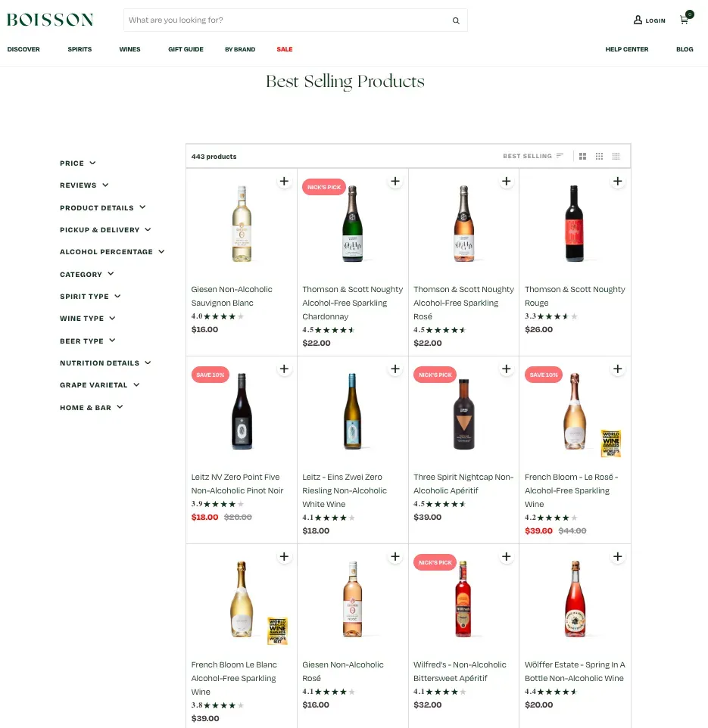Expand the Alcohol Percentage filter
This screenshot has width=708, height=728.
click(112, 252)
